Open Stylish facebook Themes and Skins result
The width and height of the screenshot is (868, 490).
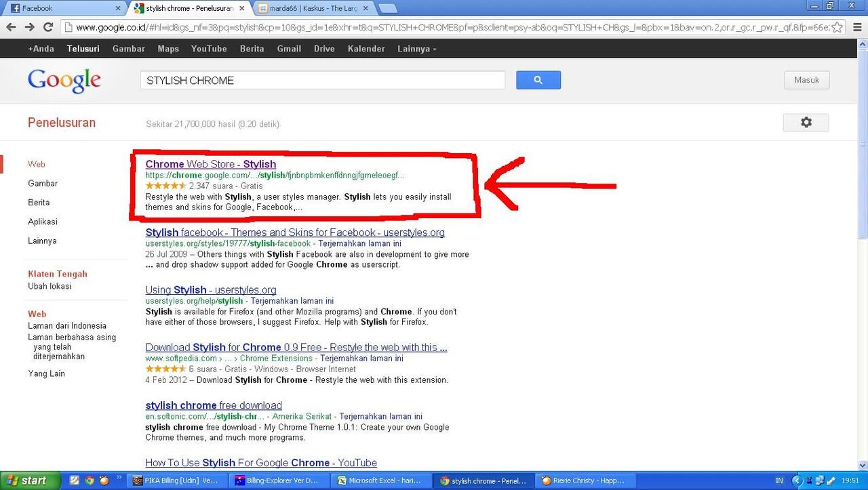[x=295, y=232]
